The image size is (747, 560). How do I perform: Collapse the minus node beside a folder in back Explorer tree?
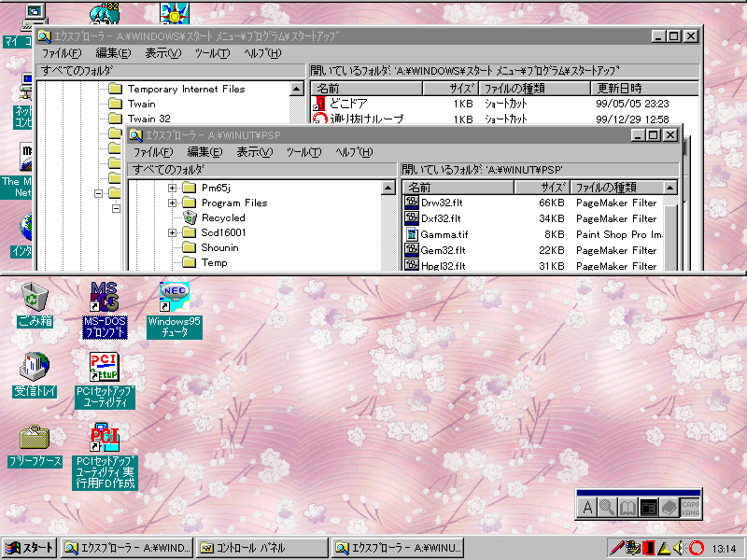[98, 193]
